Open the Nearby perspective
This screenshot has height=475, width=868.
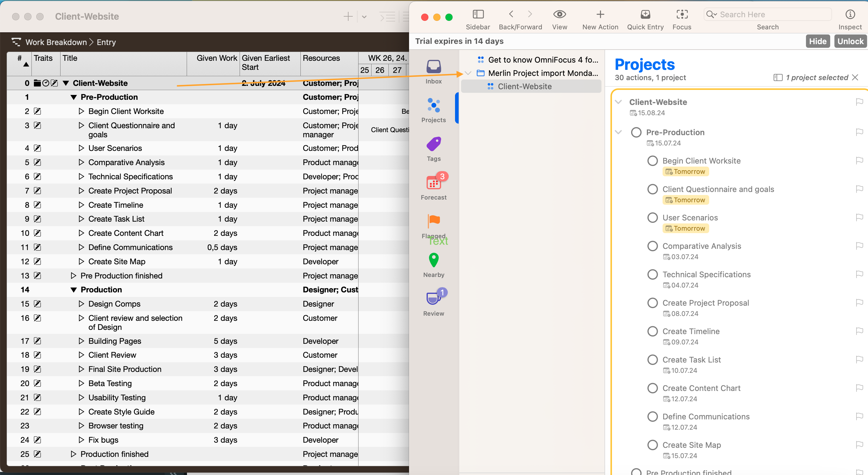[x=433, y=265]
